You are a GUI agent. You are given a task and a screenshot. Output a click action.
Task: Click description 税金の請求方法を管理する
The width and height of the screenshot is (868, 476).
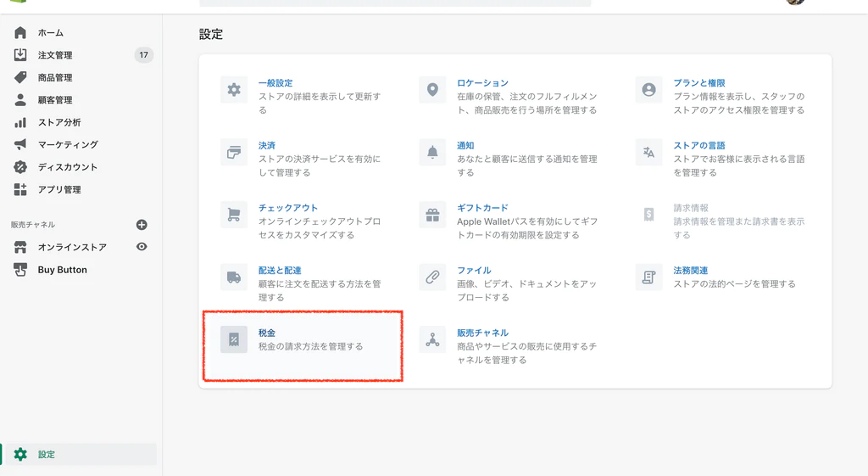(x=310, y=346)
